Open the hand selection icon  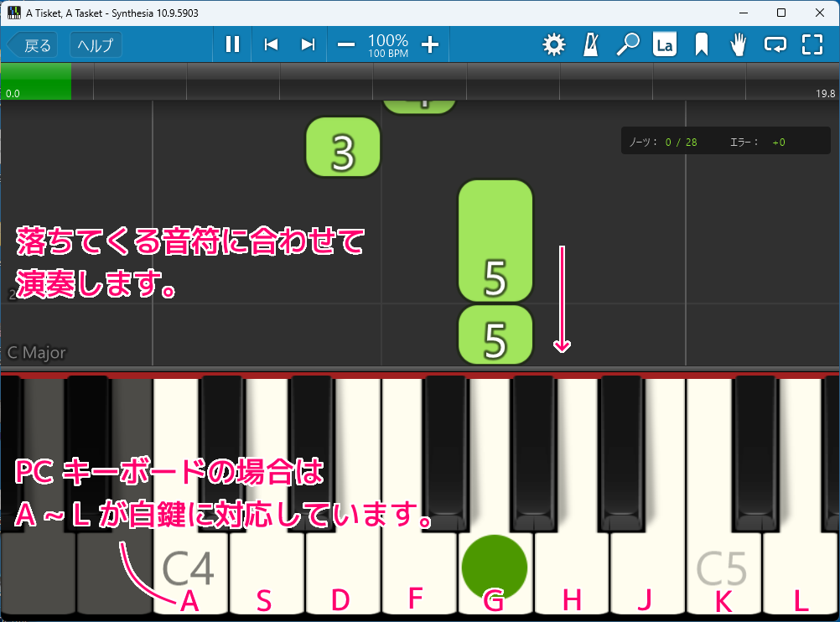pyautogui.click(x=739, y=45)
